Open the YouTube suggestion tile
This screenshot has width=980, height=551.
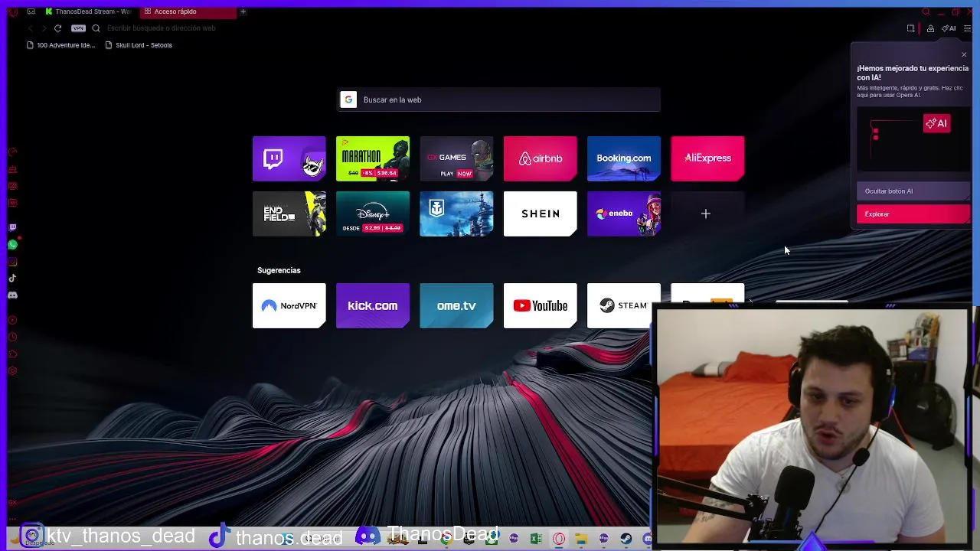(540, 305)
